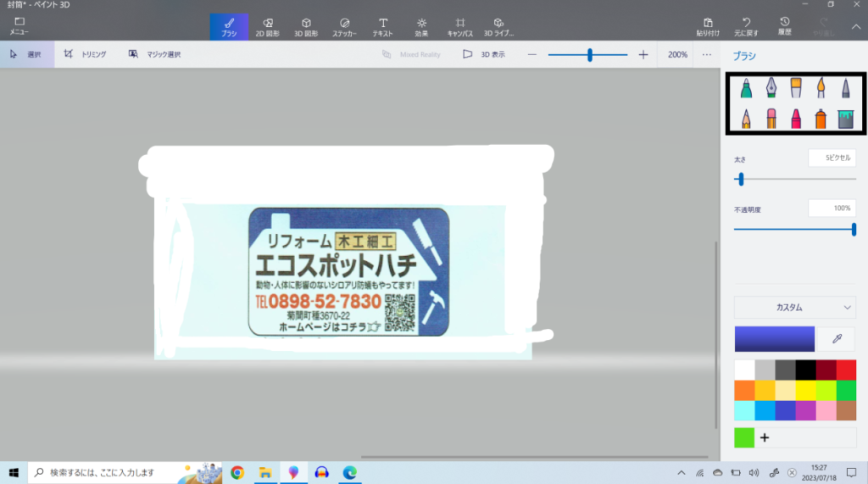
Task: Choose the brown color swatch
Action: click(846, 411)
